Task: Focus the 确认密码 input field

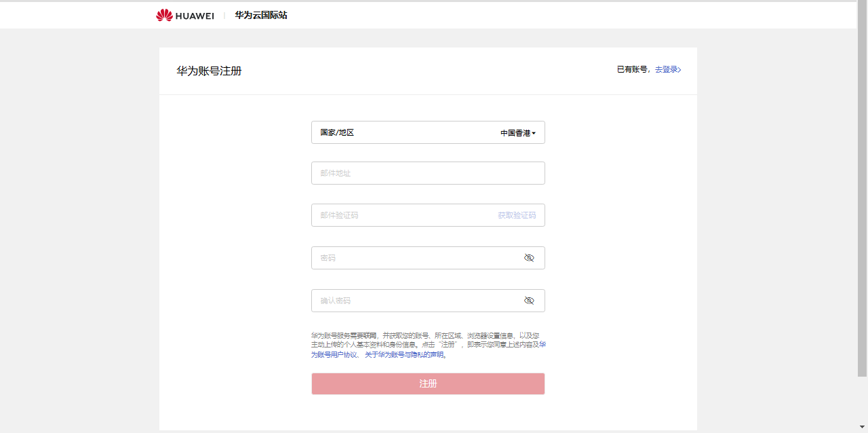Action: click(x=428, y=301)
